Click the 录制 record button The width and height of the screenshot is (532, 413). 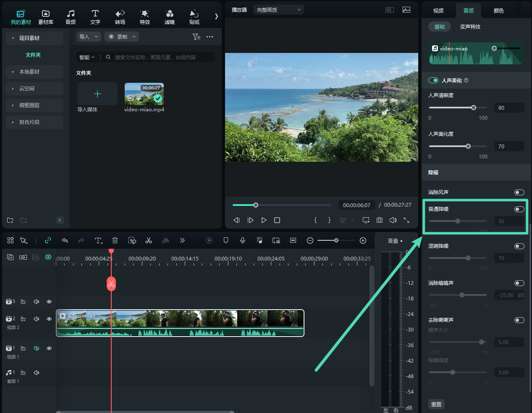tap(121, 37)
